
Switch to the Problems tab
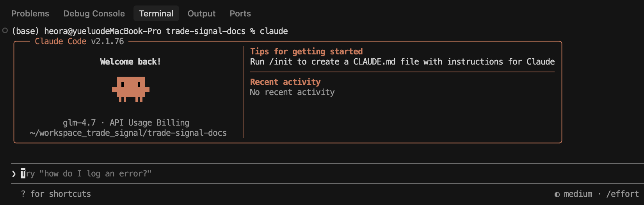(30, 14)
